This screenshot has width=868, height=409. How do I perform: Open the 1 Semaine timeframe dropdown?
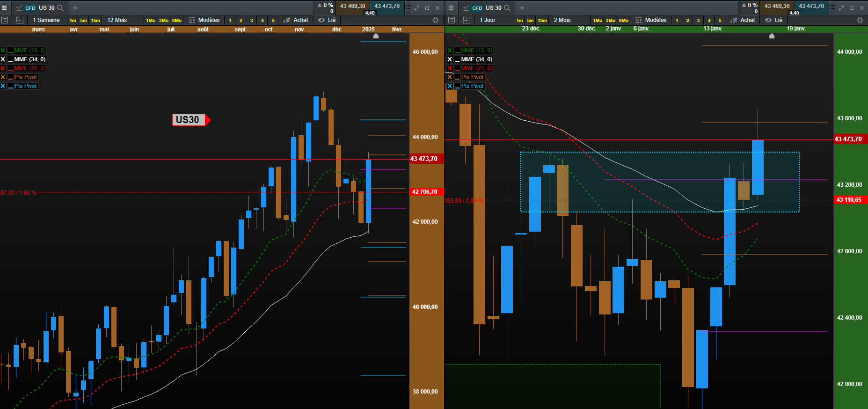pyautogui.click(x=46, y=20)
